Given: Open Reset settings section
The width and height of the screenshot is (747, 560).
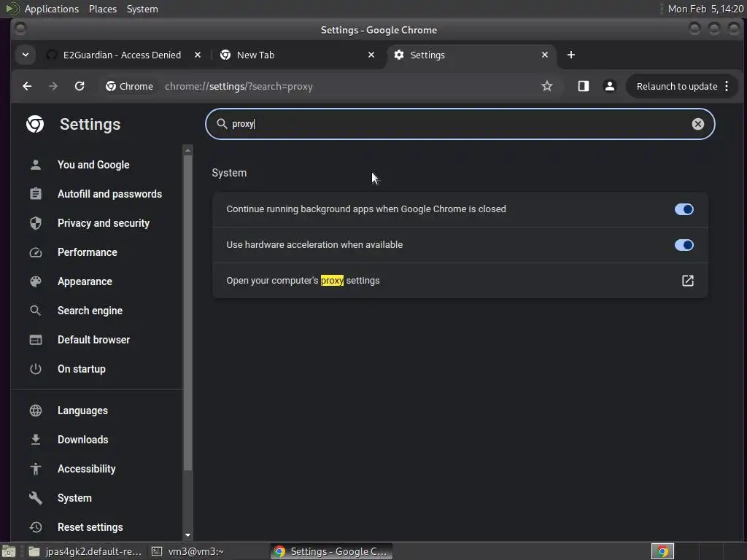Looking at the screenshot, I should click(x=90, y=527).
